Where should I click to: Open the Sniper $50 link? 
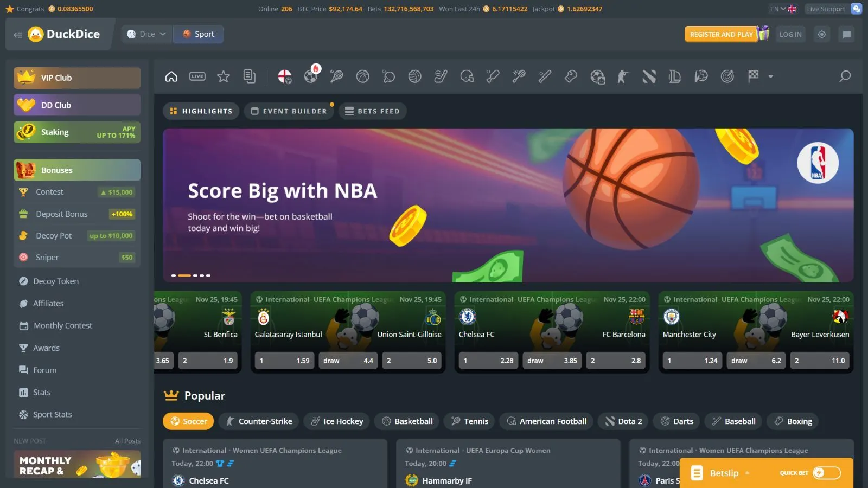77,257
